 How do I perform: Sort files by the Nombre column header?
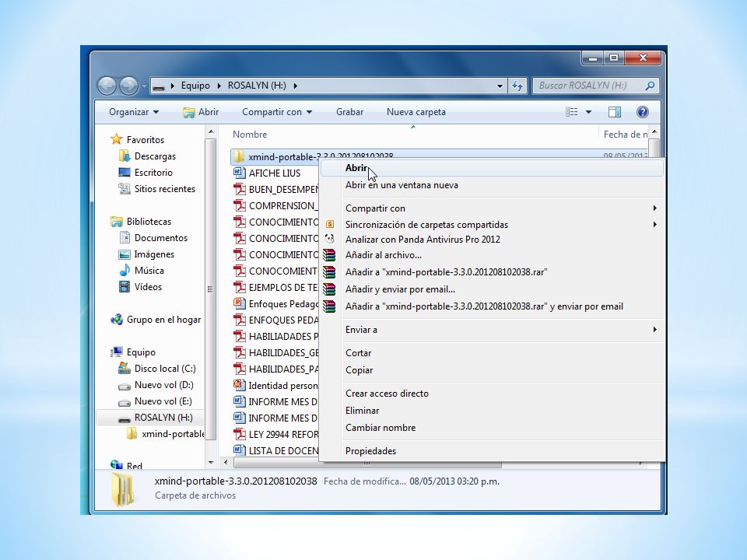point(250,135)
